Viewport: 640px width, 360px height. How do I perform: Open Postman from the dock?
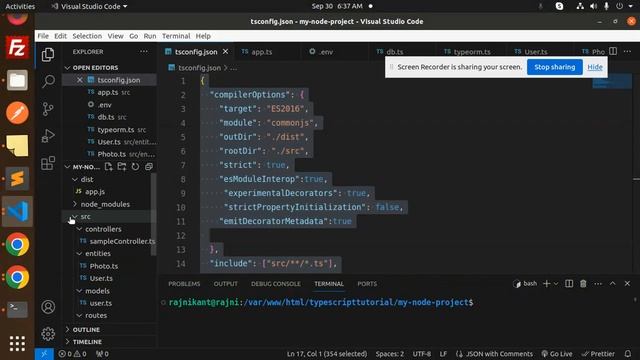click(x=17, y=113)
